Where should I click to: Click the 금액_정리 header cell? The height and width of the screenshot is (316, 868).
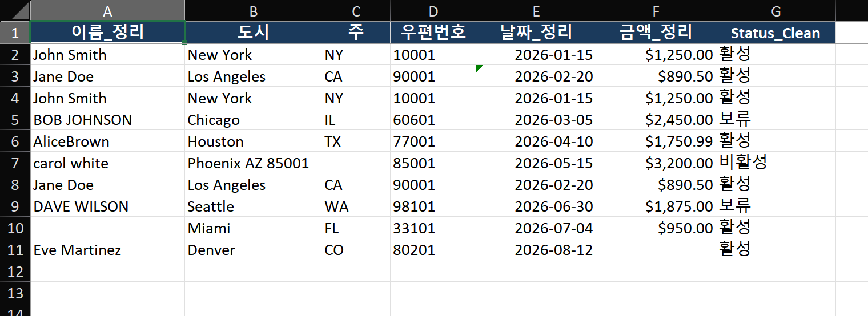pos(656,33)
